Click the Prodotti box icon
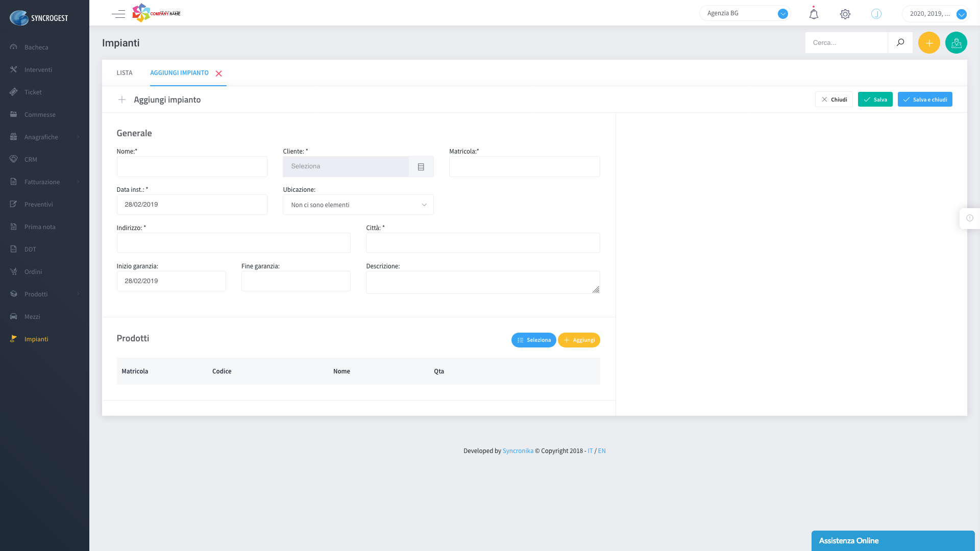Screen dimensions: 980x551 click(14, 294)
